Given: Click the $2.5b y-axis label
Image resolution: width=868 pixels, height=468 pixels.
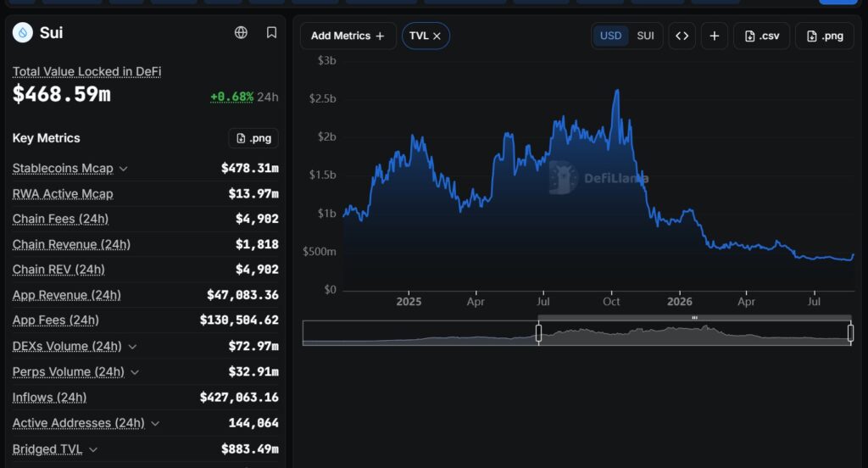Looking at the screenshot, I should tap(322, 98).
